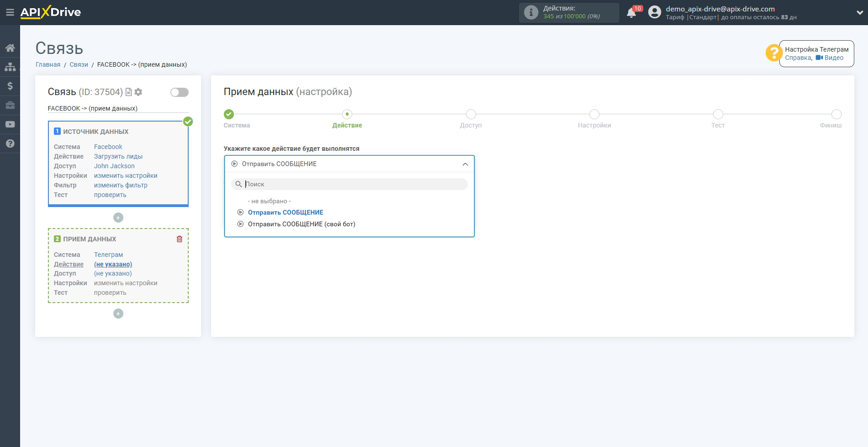Viewport: 868px width, 447px height.
Task: Click the search magnifier icon
Action: pyautogui.click(x=238, y=184)
